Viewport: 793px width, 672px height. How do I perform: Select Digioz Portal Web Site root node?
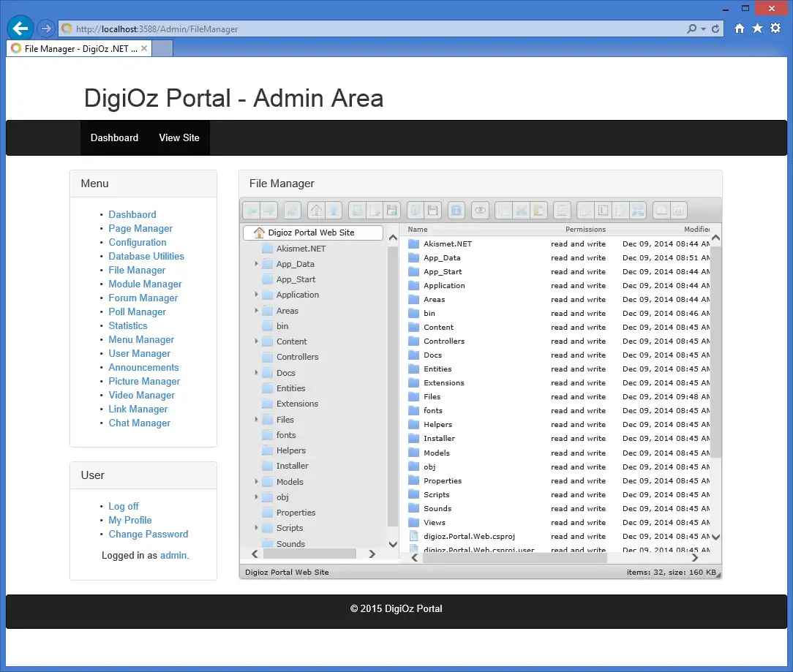(312, 233)
